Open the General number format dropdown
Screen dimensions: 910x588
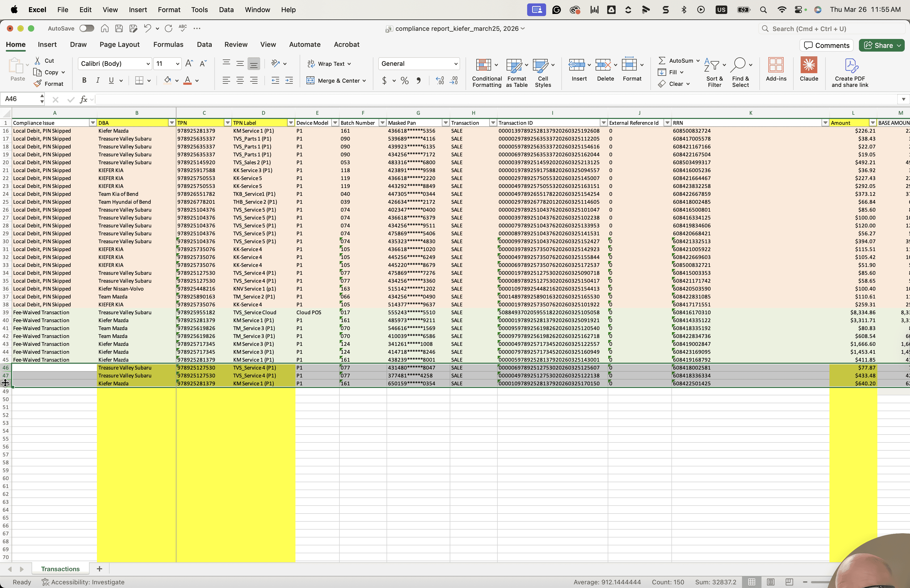point(456,64)
